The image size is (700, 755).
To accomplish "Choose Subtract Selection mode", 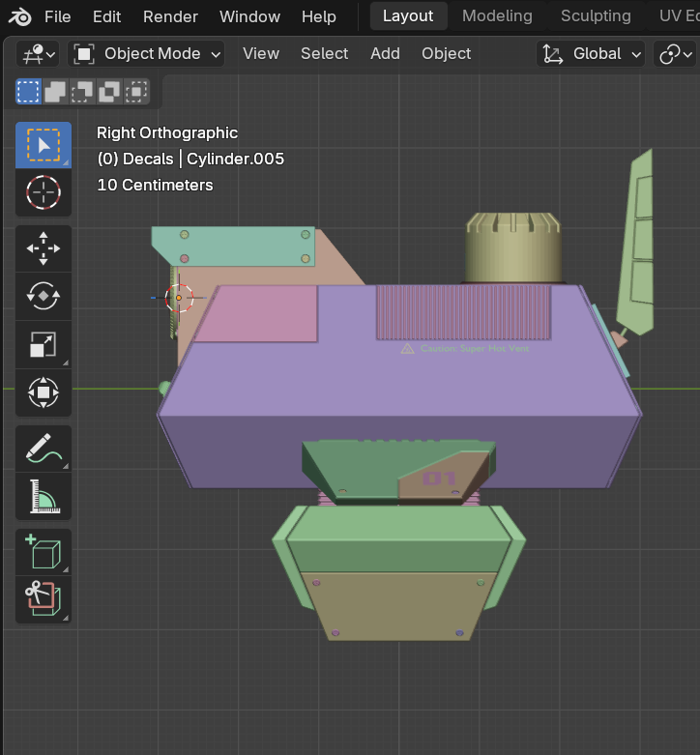I will click(x=82, y=92).
